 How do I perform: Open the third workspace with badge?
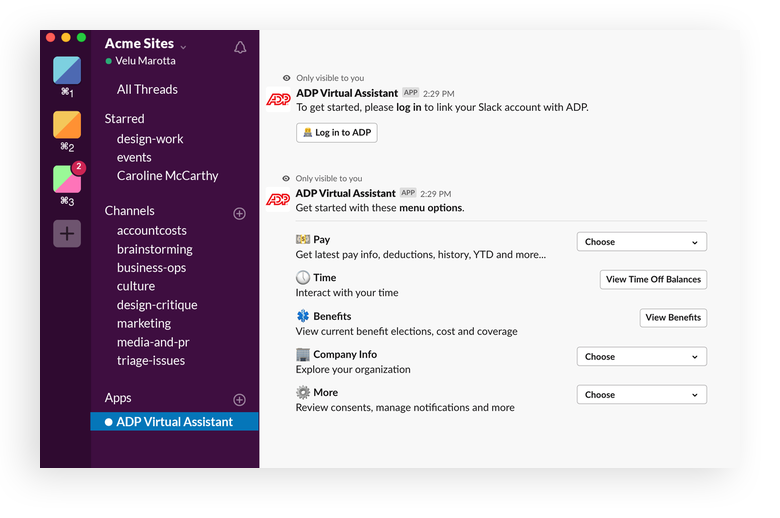tap(67, 179)
